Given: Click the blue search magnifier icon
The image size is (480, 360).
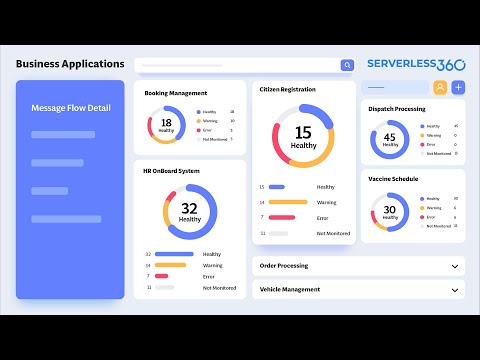Looking at the screenshot, I should pyautogui.click(x=347, y=65).
